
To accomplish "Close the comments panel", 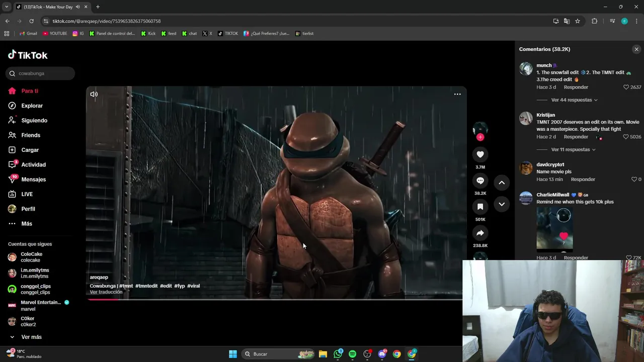I will [x=636, y=49].
